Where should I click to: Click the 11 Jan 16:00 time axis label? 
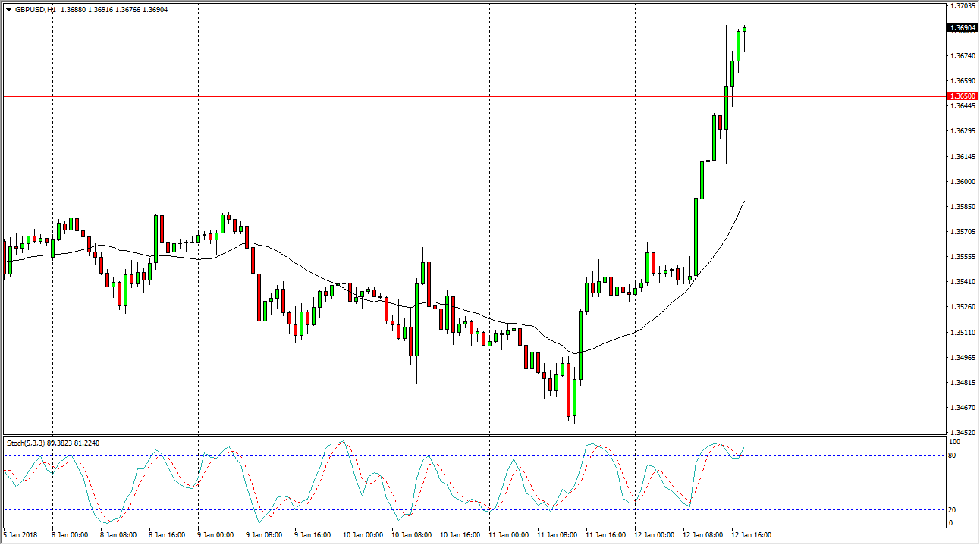click(x=606, y=535)
